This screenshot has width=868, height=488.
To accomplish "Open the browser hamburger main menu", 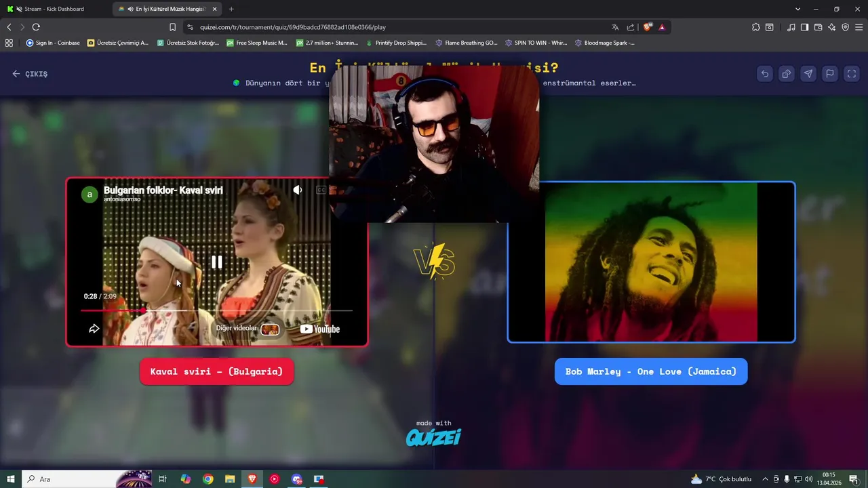I will pyautogui.click(x=859, y=27).
